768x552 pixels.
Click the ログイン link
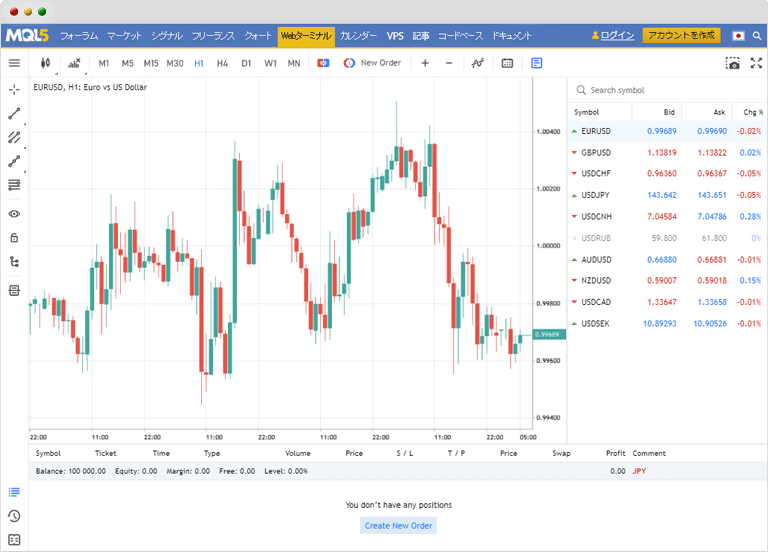pyautogui.click(x=617, y=35)
